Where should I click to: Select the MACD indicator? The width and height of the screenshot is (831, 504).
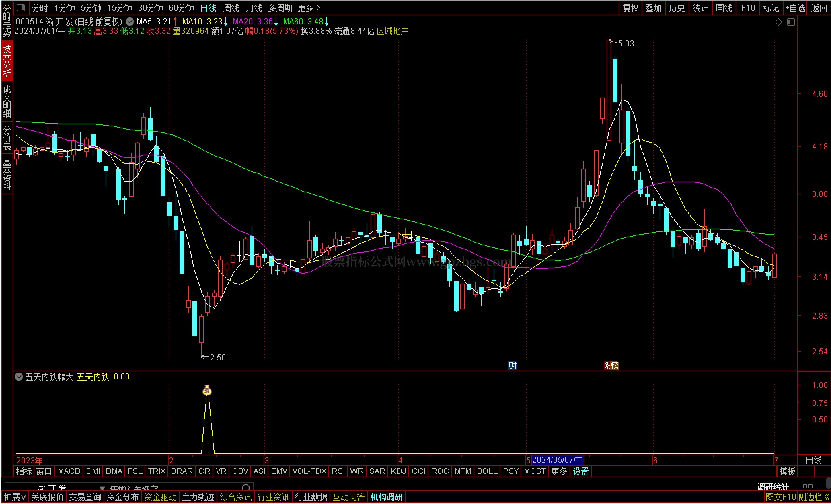[x=69, y=471]
